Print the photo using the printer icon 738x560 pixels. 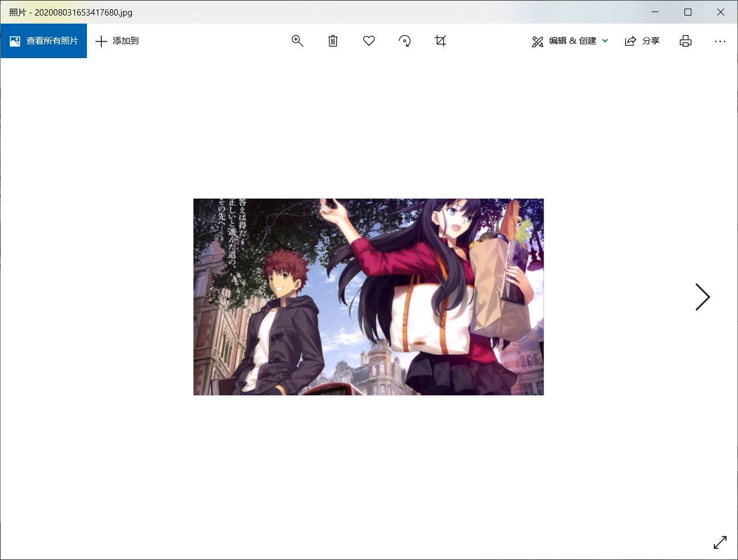[x=685, y=41]
